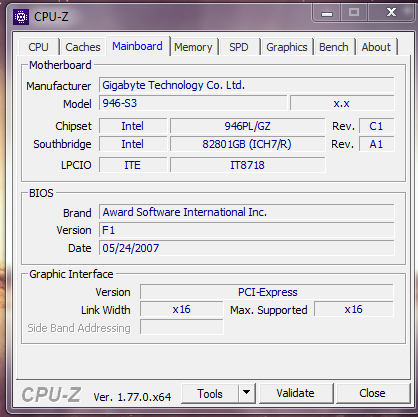Click the disabled maximize button
418x417 pixels.
coord(354,13)
